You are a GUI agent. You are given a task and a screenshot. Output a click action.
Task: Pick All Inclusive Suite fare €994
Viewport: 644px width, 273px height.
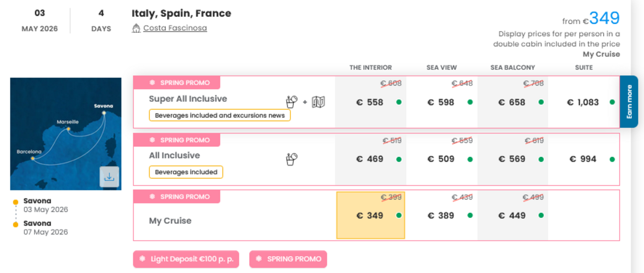click(583, 159)
